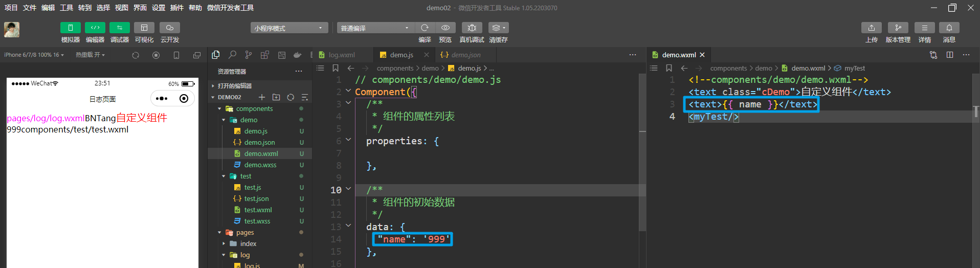Screen dimensions: 980x268
Task: Collapse the DEMO02 project section
Action: pyautogui.click(x=229, y=97)
